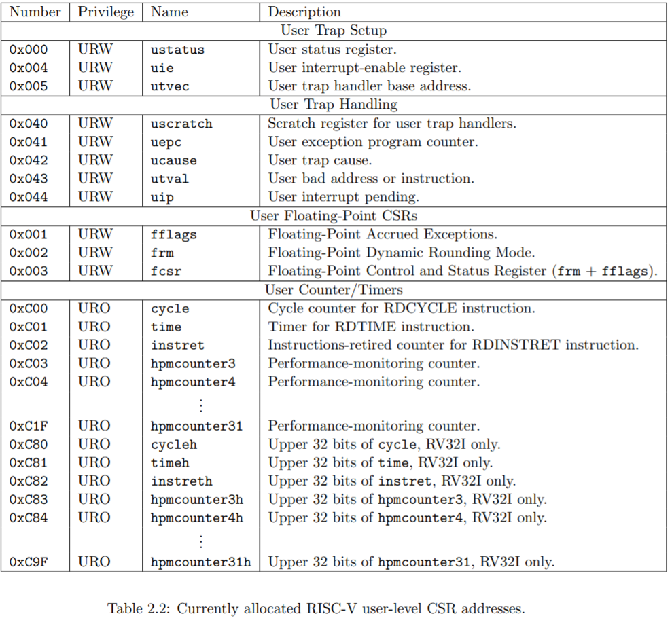This screenshot has width=672, height=618.
Task: Click the register name time in Name column
Action: coord(166,327)
